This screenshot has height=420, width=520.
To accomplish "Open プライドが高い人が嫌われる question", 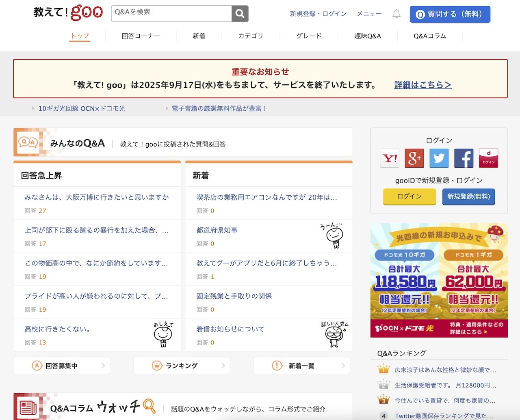I will point(97,296).
